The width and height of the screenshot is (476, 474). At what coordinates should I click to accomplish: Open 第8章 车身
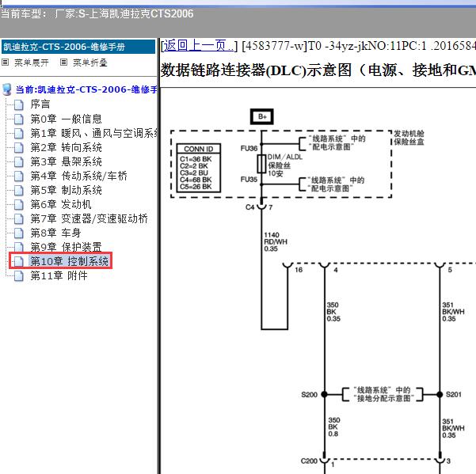55,233
